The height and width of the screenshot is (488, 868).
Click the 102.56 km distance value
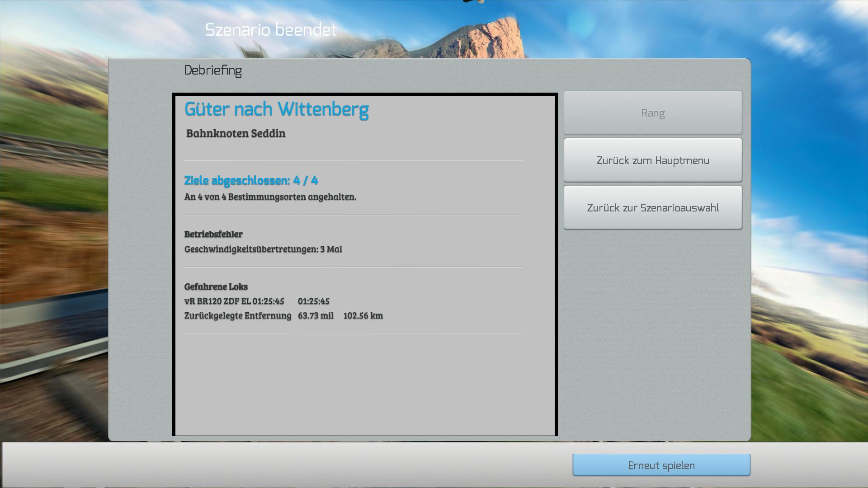tap(363, 315)
